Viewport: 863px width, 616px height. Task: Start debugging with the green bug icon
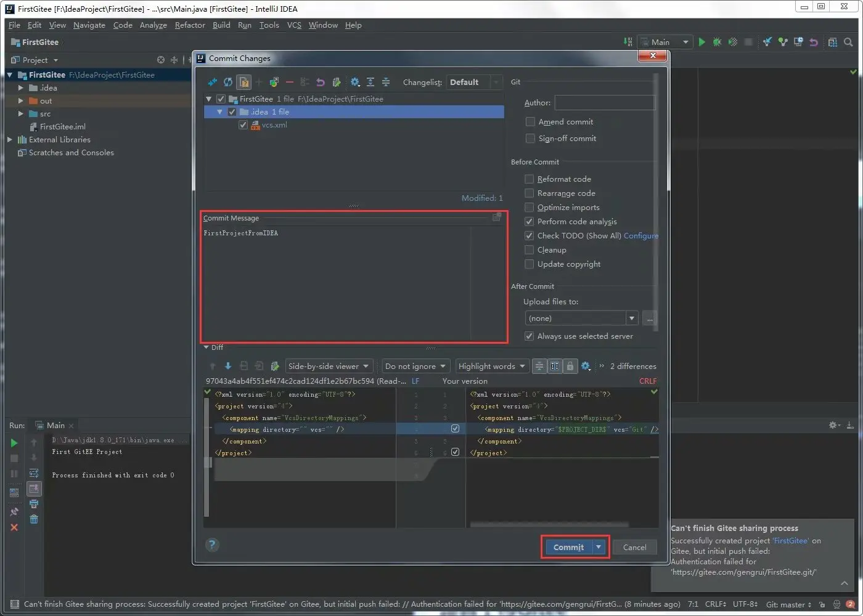tap(717, 42)
